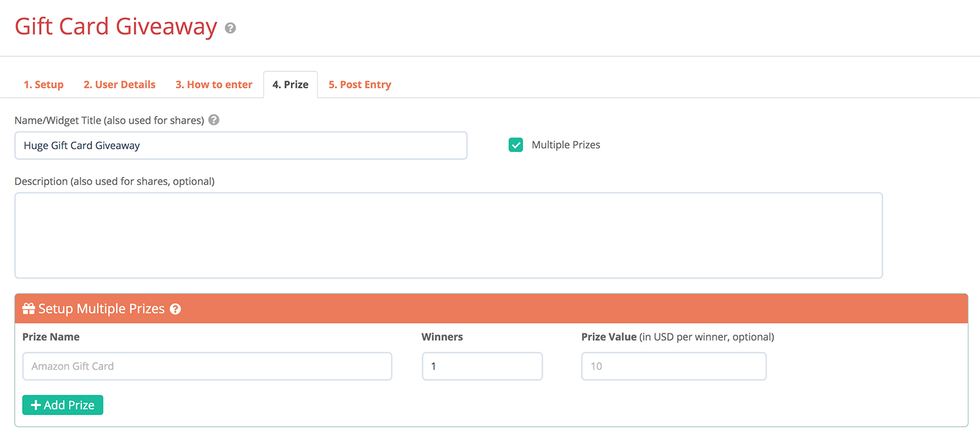980x434 pixels.
Task: Click the Prize Name input field
Action: tap(207, 366)
